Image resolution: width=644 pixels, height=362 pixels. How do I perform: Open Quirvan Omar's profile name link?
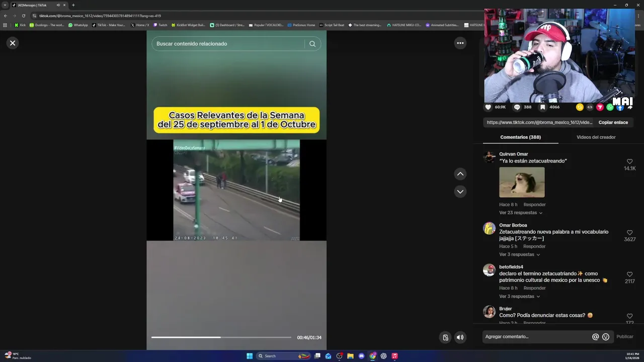click(x=513, y=154)
